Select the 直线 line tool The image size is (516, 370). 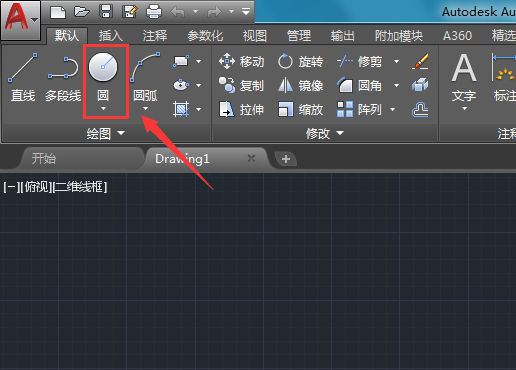tap(23, 77)
